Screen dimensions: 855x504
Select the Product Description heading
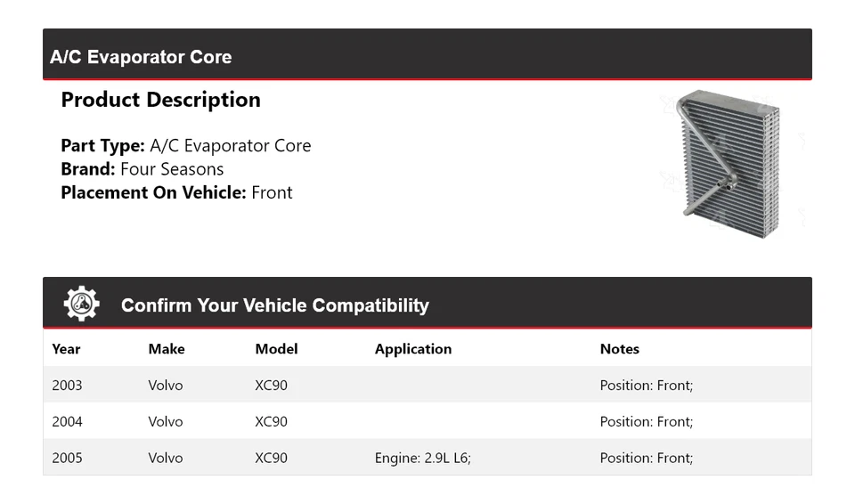160,100
